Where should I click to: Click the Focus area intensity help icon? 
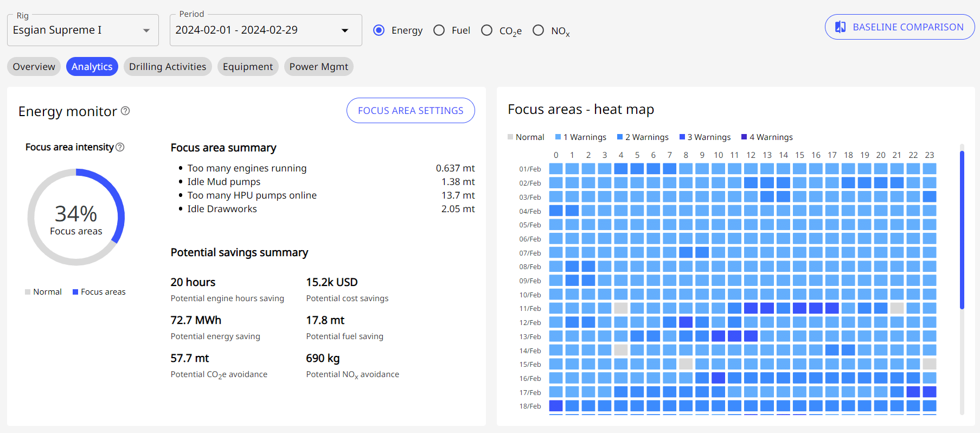(x=120, y=147)
